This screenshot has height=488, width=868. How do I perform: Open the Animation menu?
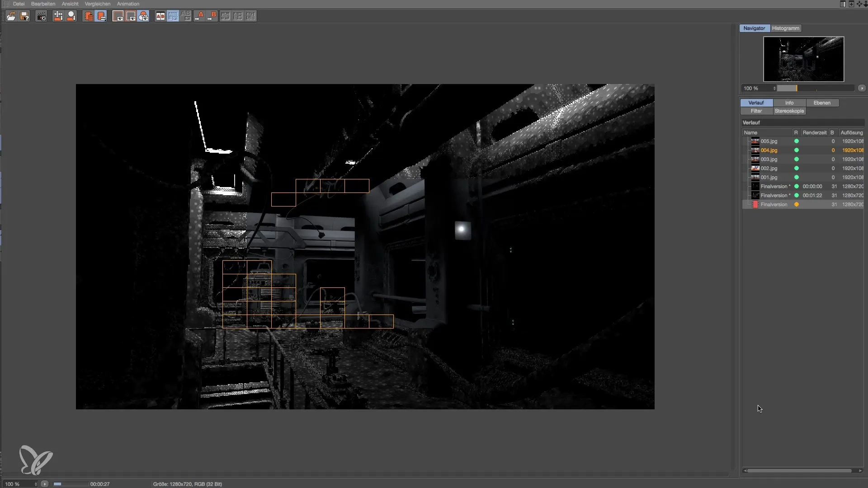(x=128, y=4)
